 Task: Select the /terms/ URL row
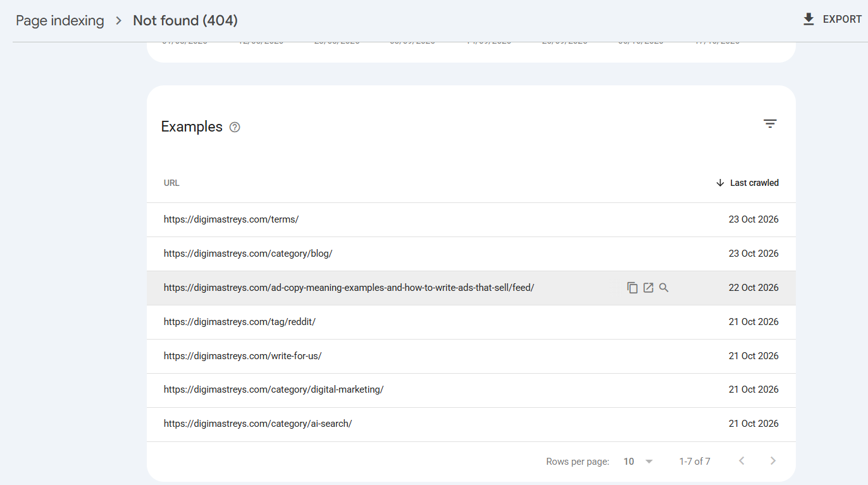point(471,219)
